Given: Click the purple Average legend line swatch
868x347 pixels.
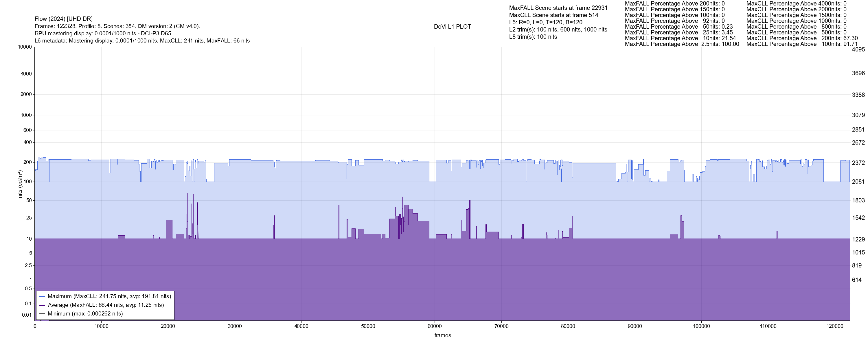Looking at the screenshot, I should (42, 306).
